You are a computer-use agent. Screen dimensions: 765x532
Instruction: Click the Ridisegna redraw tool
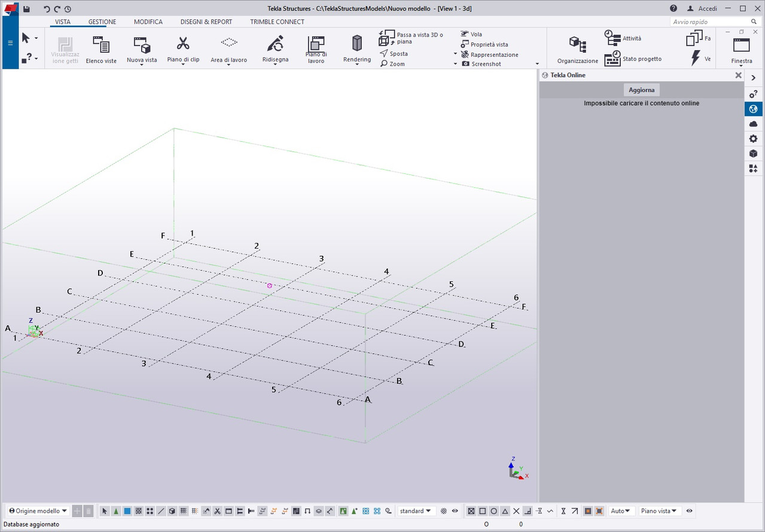[275, 49]
